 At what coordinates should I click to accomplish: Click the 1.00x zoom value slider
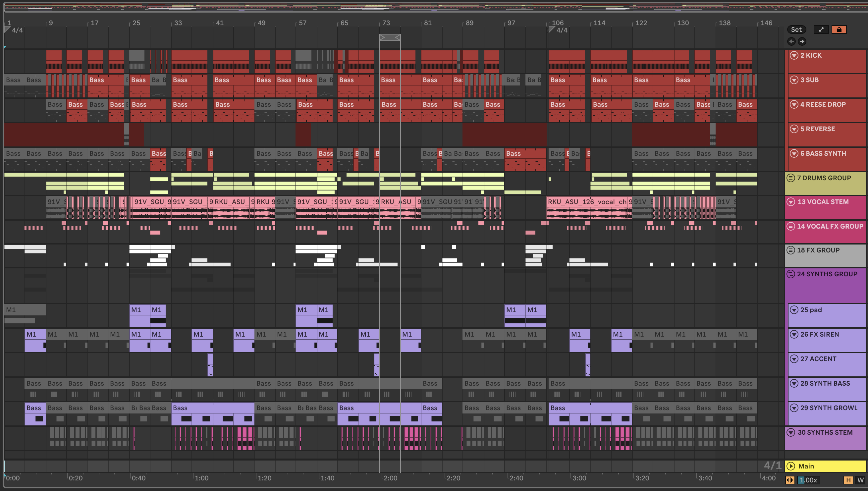point(808,480)
